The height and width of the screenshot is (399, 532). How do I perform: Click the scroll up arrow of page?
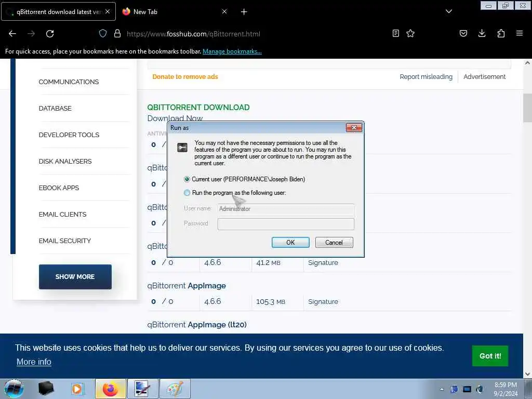point(527,63)
